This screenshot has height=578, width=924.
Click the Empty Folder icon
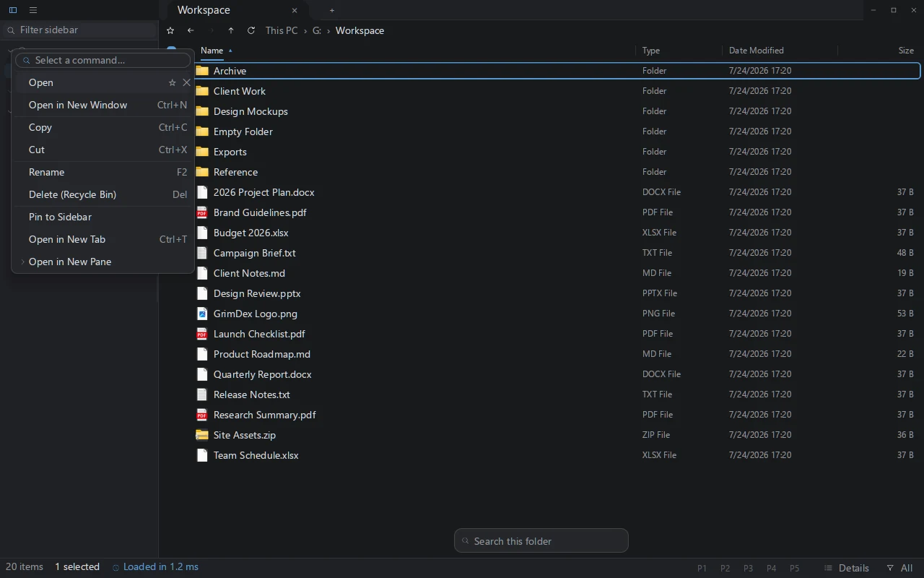202,131
